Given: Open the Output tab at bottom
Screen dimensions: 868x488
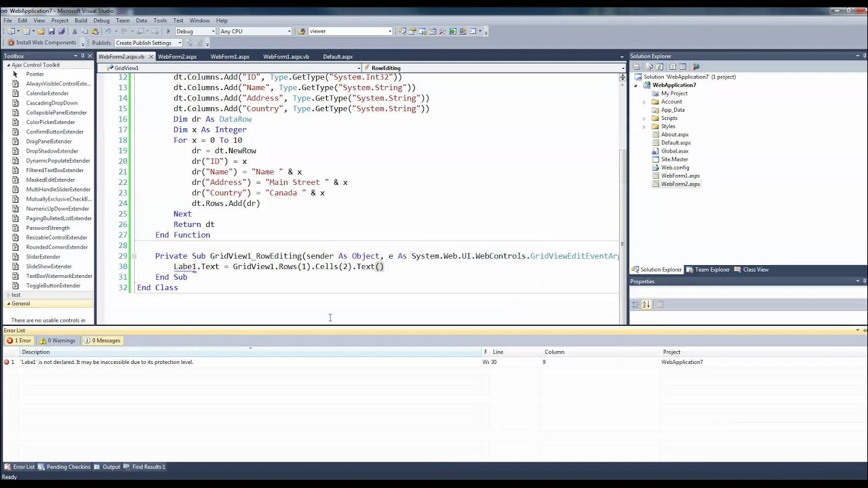Looking at the screenshot, I should coord(108,467).
